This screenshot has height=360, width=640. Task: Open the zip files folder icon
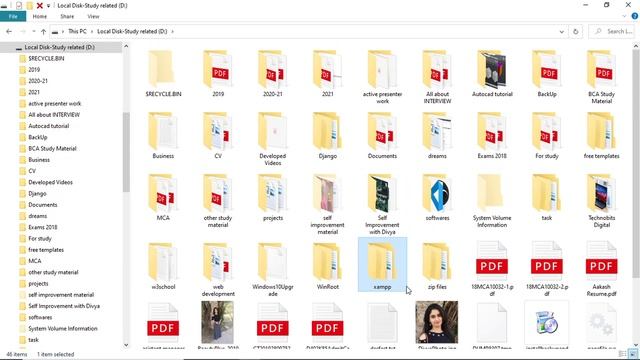click(x=437, y=262)
